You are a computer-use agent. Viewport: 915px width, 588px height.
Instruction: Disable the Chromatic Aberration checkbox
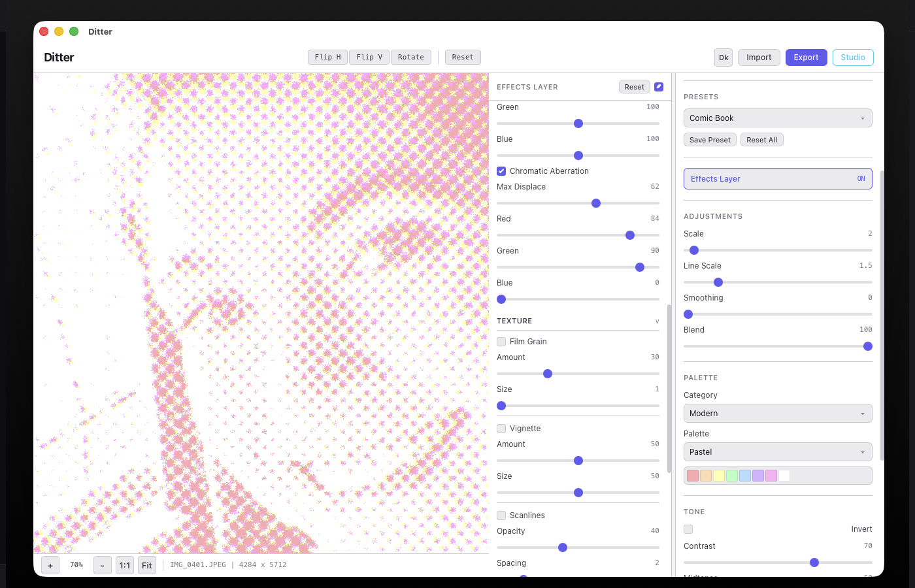[501, 171]
